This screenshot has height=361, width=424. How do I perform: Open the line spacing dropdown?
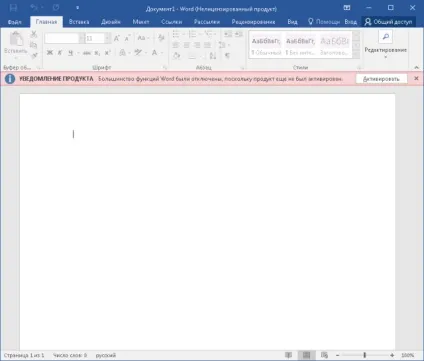tap(224, 45)
